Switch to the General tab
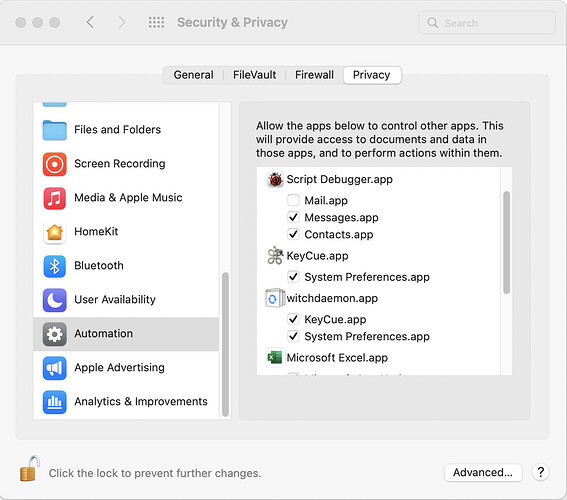 193,75
